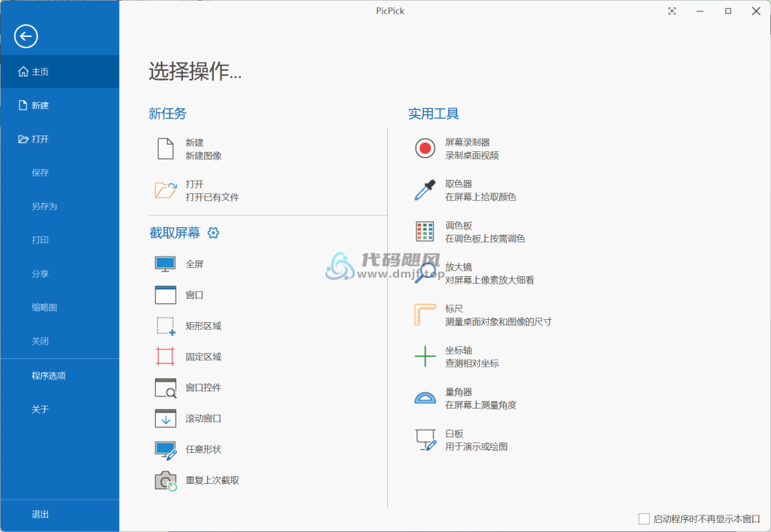
Task: Click the repeat last capture camera icon
Action: (x=166, y=482)
